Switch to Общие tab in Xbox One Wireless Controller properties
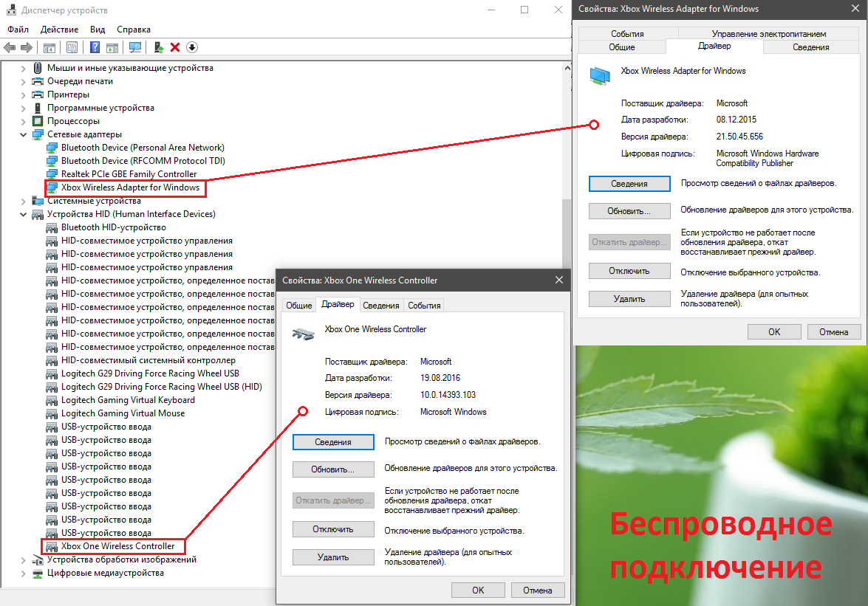Screen dimensions: 868x606 (299, 305)
